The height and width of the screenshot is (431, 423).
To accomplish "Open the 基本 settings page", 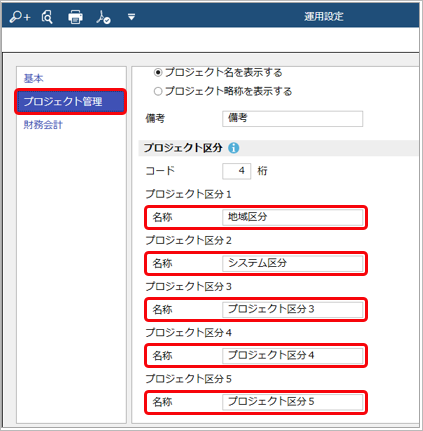I will coord(34,79).
